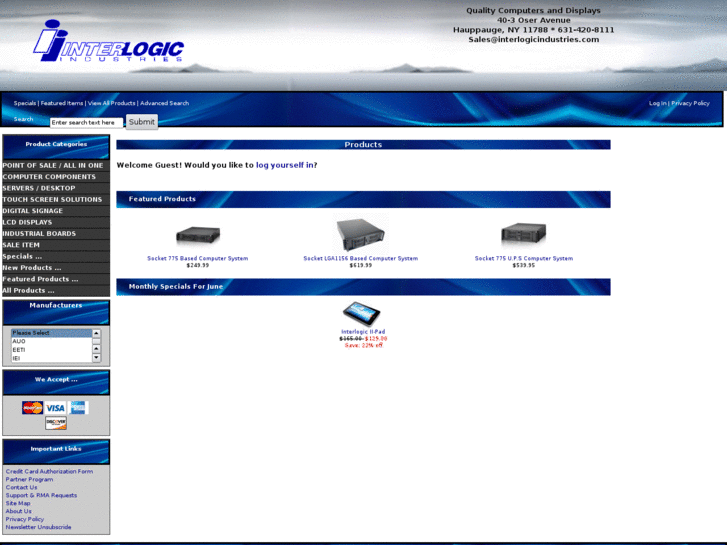Viewport: 727px width, 545px height.
Task: Open the Interlogic II-Pad product image
Action: pyautogui.click(x=362, y=314)
